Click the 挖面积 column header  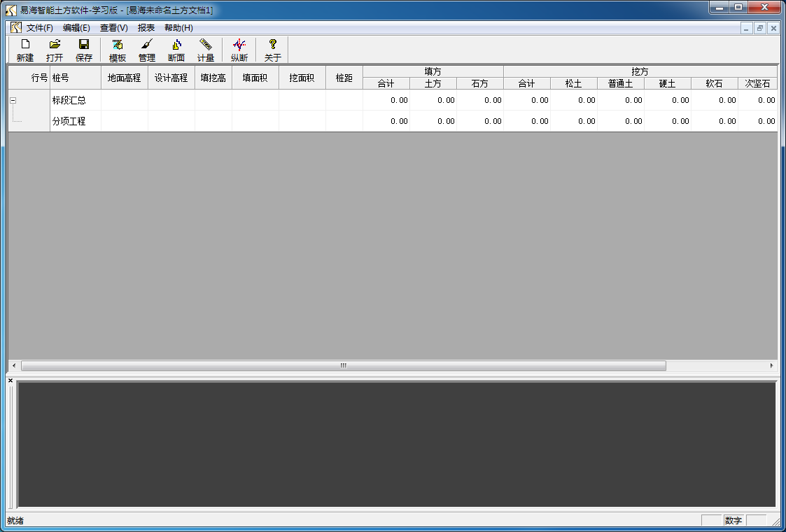click(x=302, y=78)
